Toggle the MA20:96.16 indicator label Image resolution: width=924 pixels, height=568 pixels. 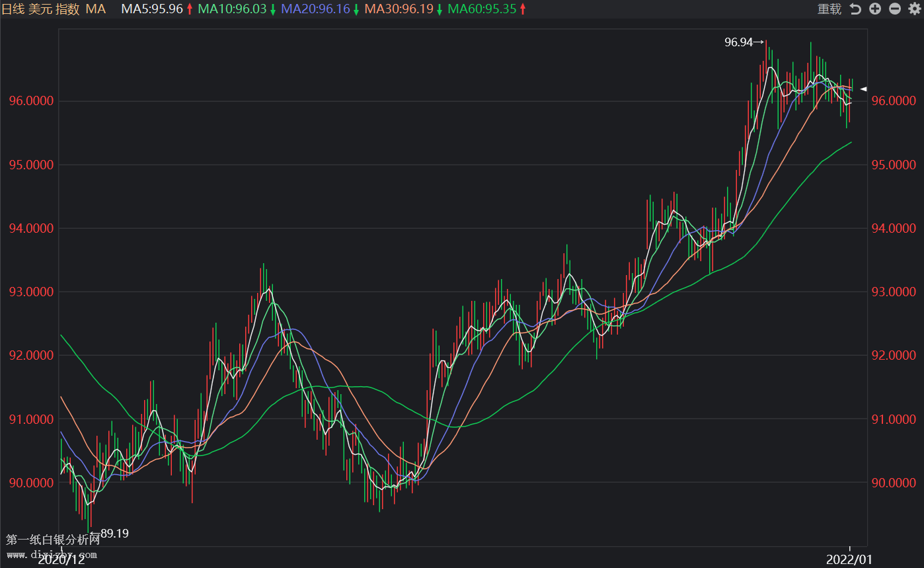point(315,9)
